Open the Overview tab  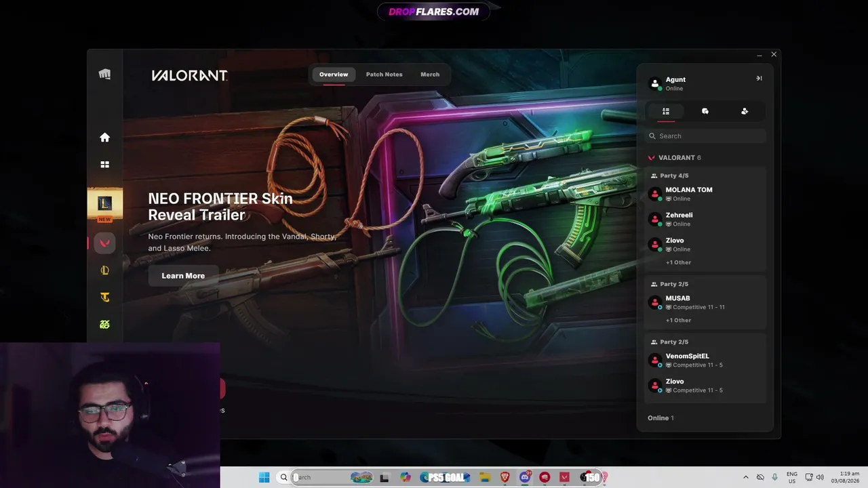(x=334, y=75)
